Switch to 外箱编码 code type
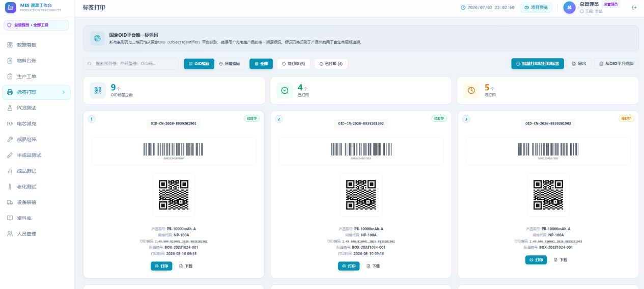Image resolution: width=644 pixels, height=289 pixels. (x=230, y=64)
